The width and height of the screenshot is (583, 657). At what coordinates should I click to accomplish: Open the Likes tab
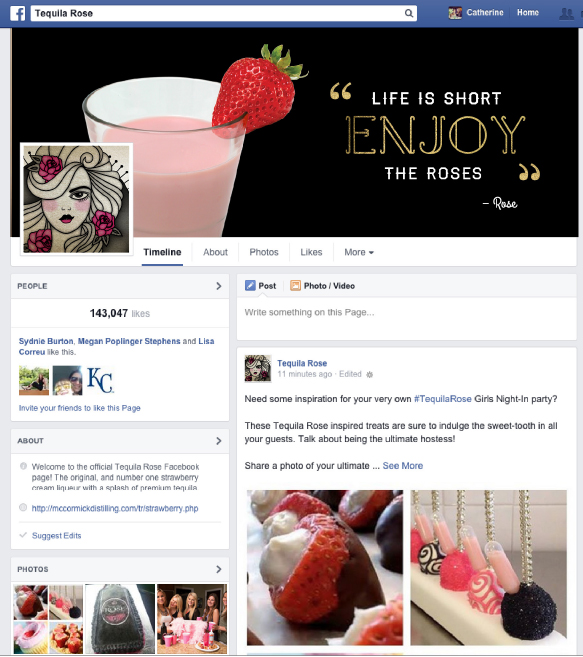pos(311,252)
